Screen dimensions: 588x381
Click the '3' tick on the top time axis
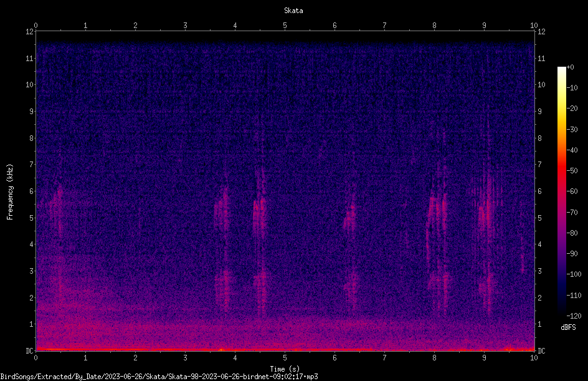click(x=185, y=26)
